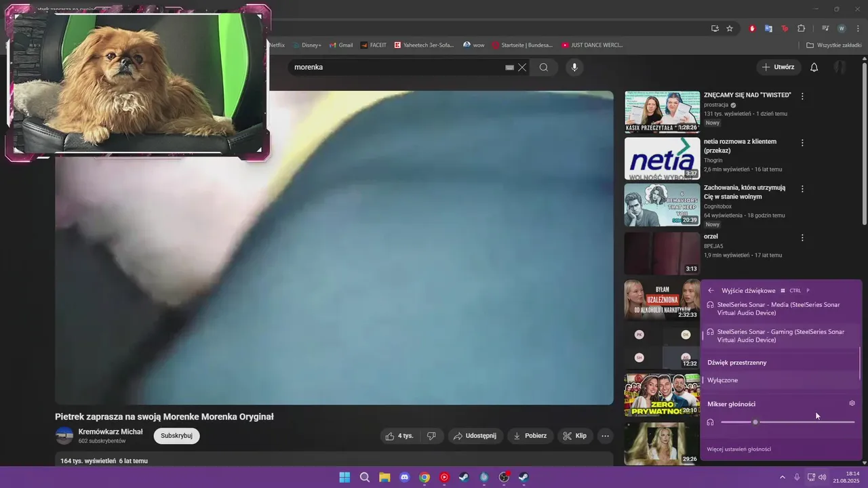868x488 pixels.
Task: Open Chrome media controls icon
Action: tap(825, 28)
